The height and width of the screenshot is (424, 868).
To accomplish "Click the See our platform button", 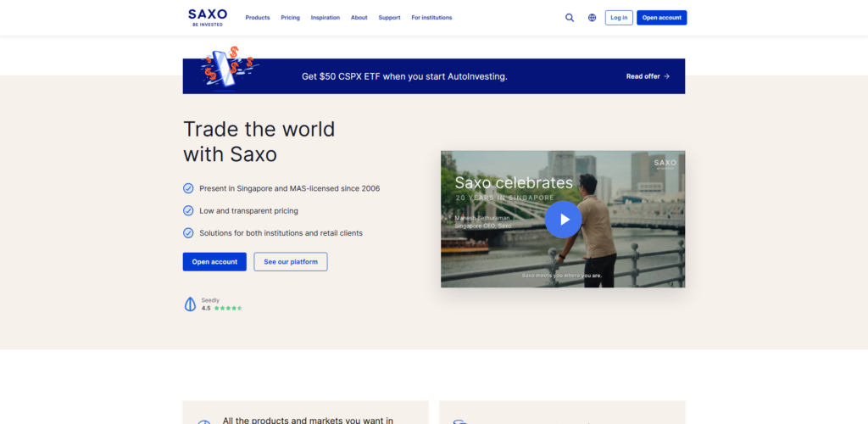I will pos(291,262).
